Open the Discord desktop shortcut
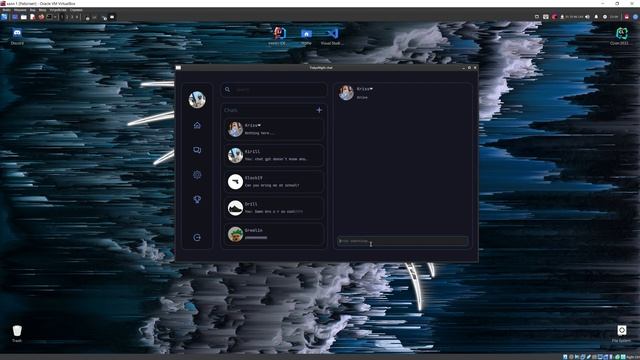This screenshot has height=360, width=640. tap(17, 36)
